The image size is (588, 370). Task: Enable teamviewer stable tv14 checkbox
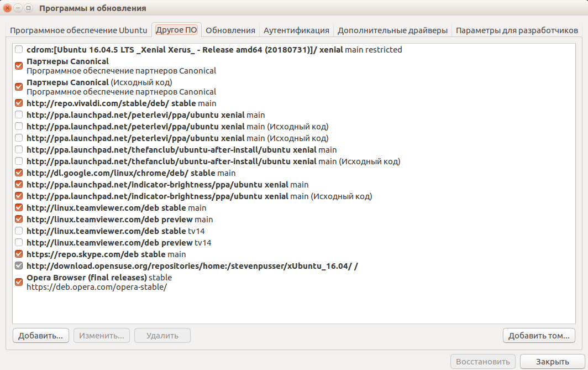19,231
